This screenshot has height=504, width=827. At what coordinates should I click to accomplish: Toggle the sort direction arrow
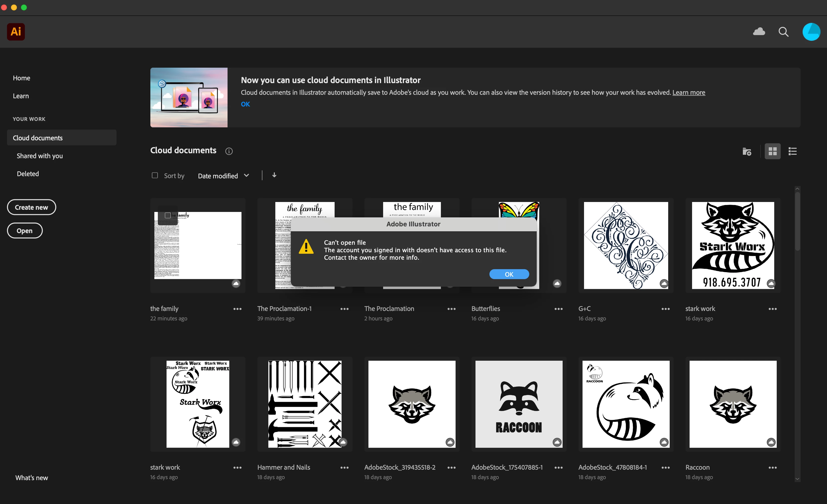point(274,175)
